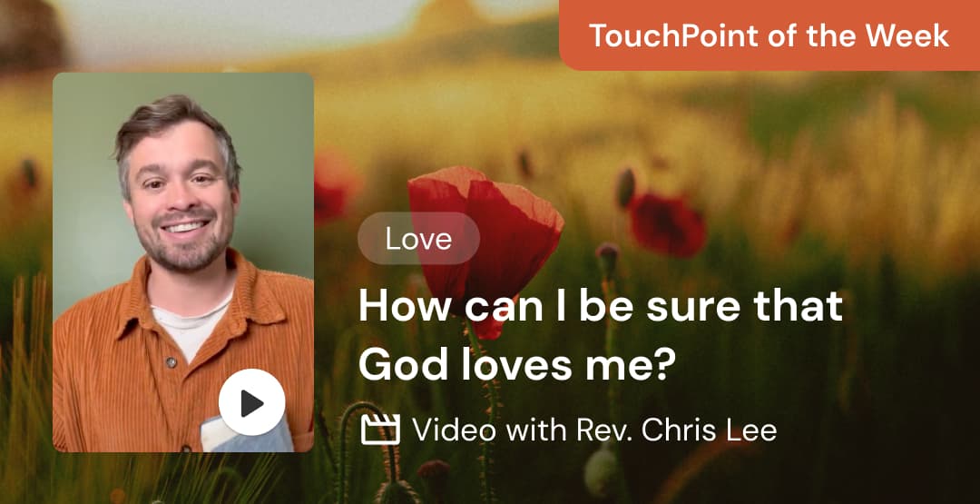Click the presenter's orange corduroy shirt

click(x=125, y=362)
